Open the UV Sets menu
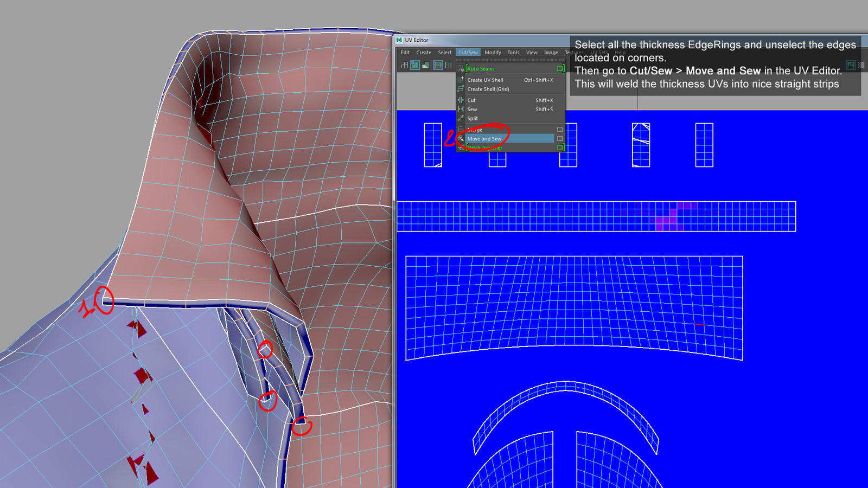 point(599,53)
